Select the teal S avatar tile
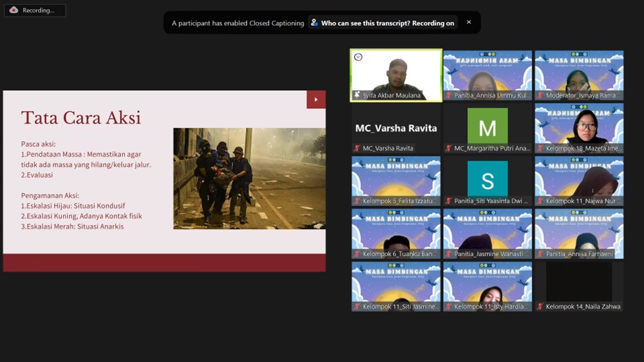Image resolution: width=644 pixels, height=362 pixels. tap(487, 179)
